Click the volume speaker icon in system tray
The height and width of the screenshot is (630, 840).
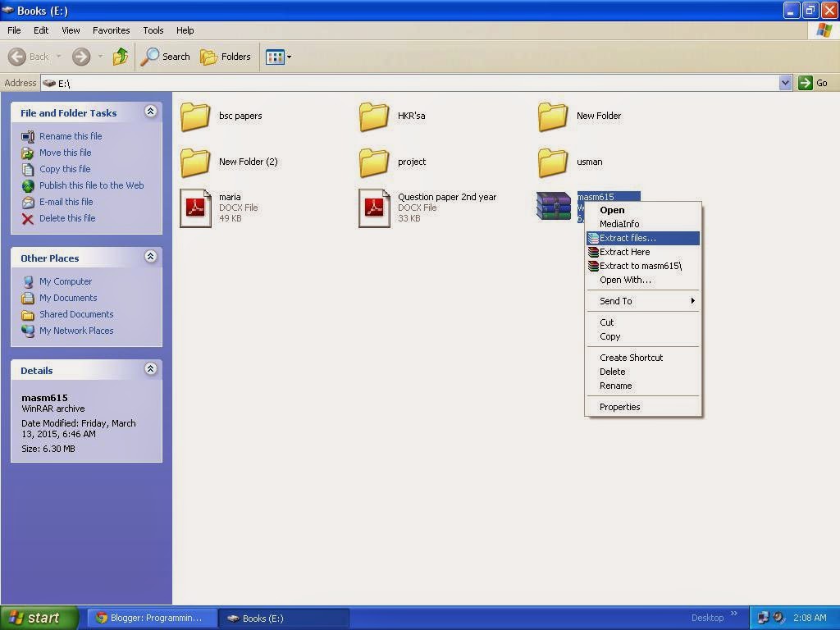777,617
